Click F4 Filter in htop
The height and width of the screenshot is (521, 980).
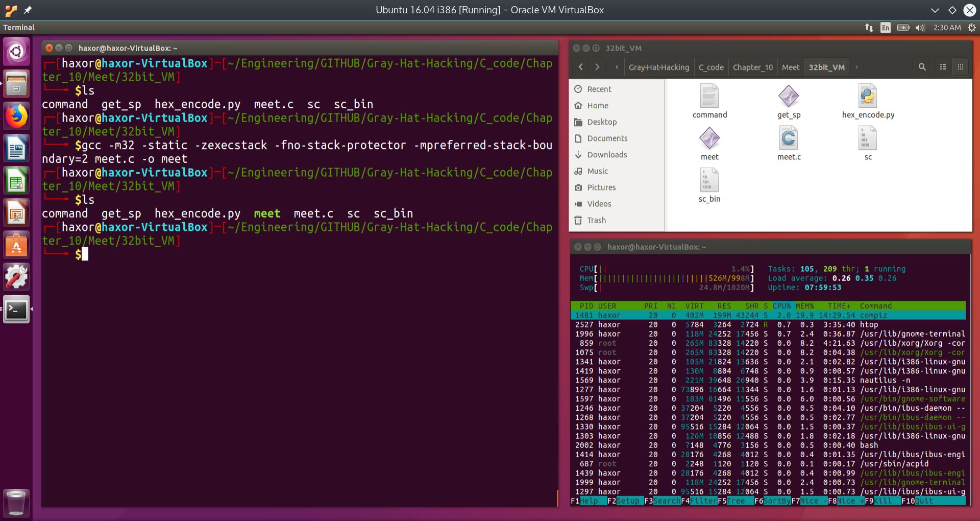pos(699,501)
